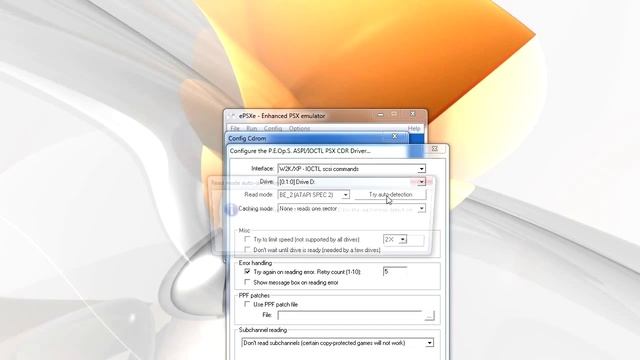
Task: Open the Help menu in ePSXe
Action: [x=414, y=128]
